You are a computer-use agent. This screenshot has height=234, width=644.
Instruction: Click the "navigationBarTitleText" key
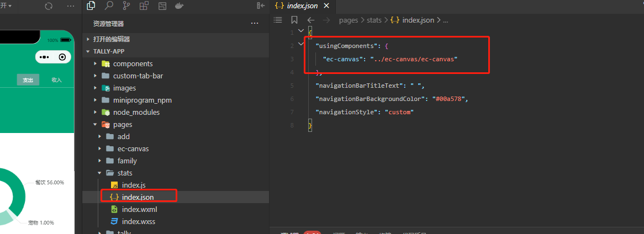click(360, 86)
